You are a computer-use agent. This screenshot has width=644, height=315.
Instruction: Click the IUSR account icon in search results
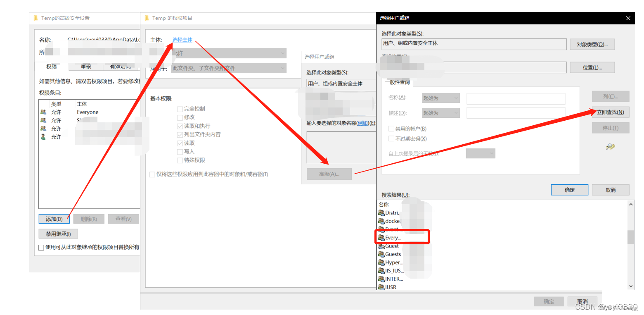coord(381,287)
